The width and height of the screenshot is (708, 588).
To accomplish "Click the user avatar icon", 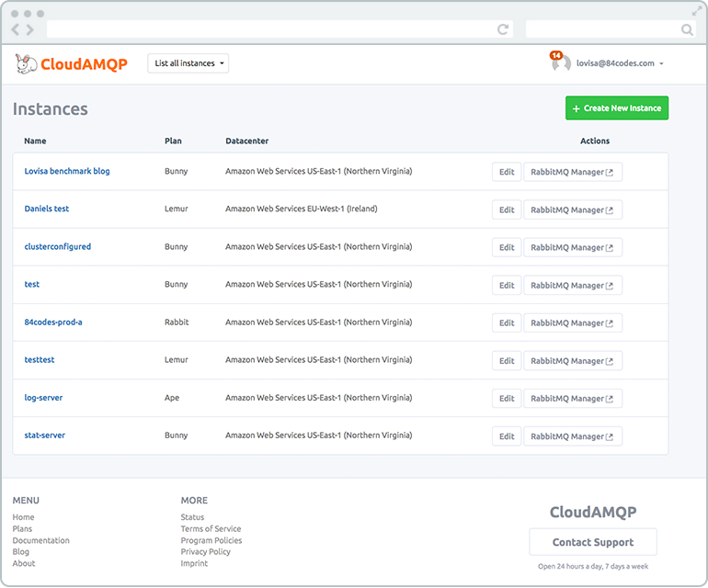I will coord(561,63).
